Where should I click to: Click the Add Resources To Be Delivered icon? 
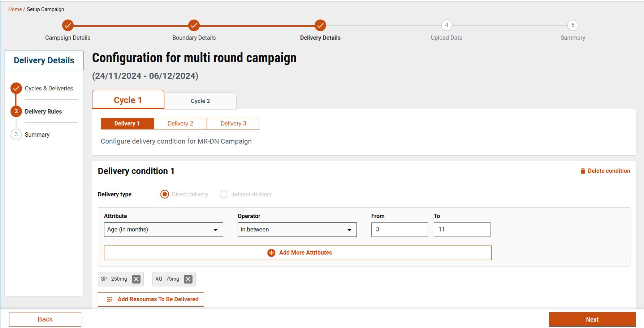point(110,299)
